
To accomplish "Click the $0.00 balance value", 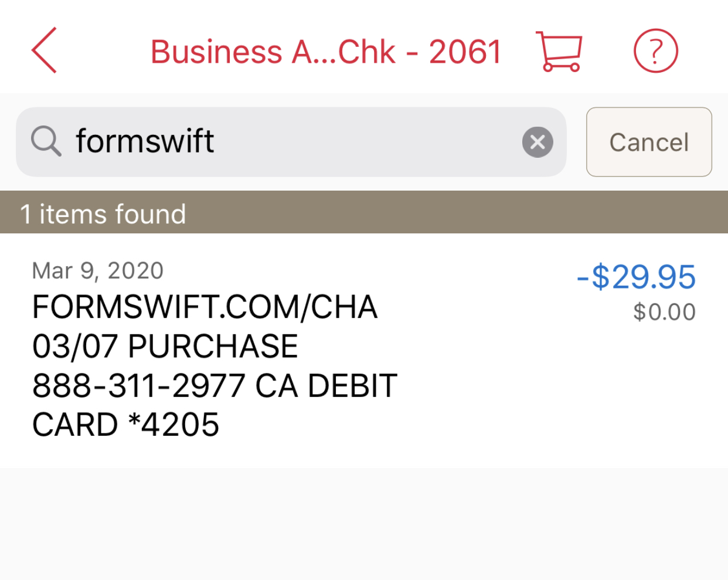I will 664,312.
